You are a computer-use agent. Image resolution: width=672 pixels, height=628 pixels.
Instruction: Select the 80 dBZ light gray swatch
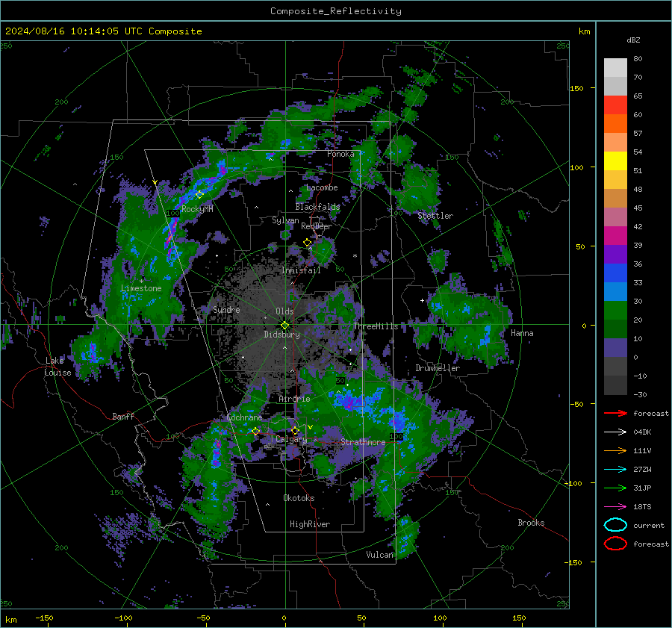point(615,67)
